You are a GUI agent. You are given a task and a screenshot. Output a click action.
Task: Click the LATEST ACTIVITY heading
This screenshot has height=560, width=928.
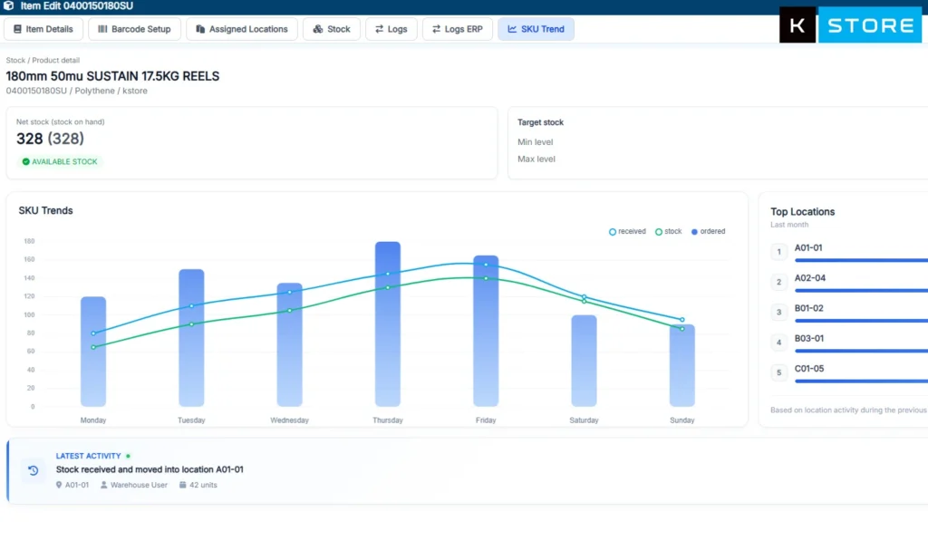(x=88, y=456)
